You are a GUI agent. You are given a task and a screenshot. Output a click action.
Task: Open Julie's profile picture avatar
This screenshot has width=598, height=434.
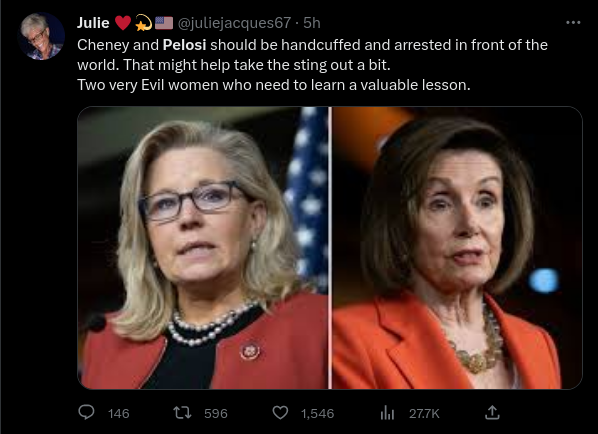41,36
